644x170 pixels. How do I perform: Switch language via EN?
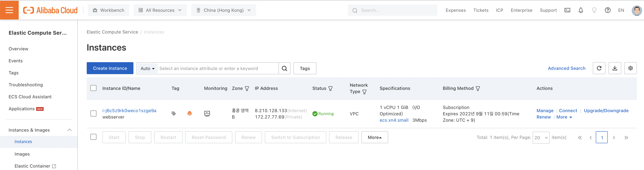(x=621, y=10)
